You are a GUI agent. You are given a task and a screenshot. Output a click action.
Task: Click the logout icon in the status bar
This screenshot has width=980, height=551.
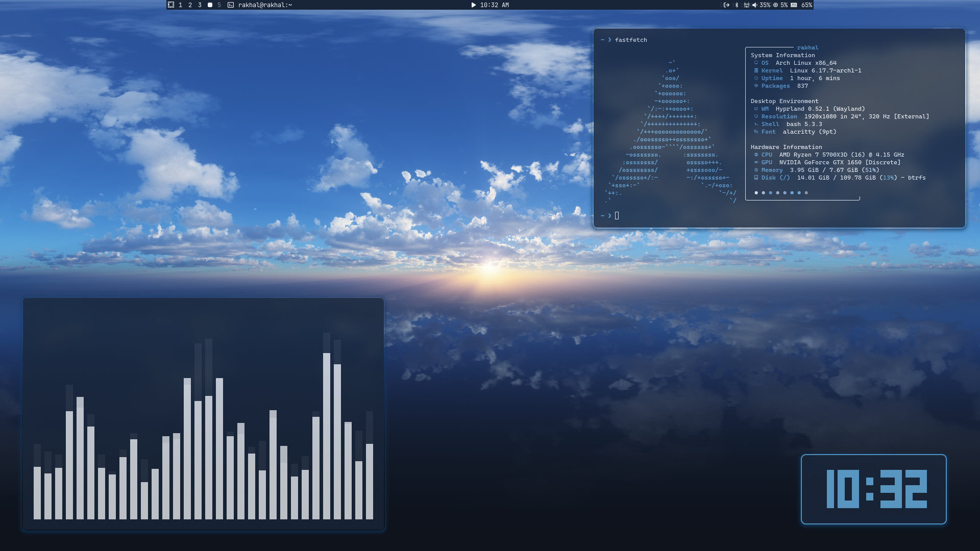pos(726,5)
